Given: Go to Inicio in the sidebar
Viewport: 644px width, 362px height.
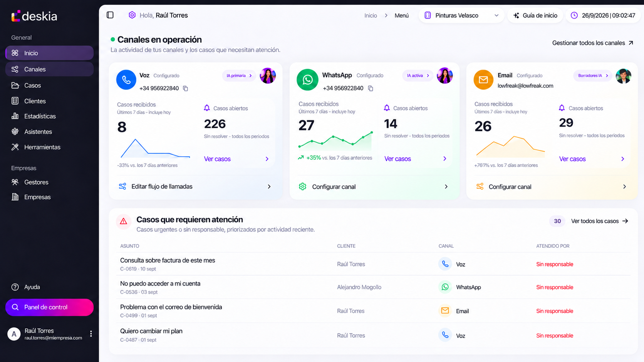Looking at the screenshot, I should [49, 53].
